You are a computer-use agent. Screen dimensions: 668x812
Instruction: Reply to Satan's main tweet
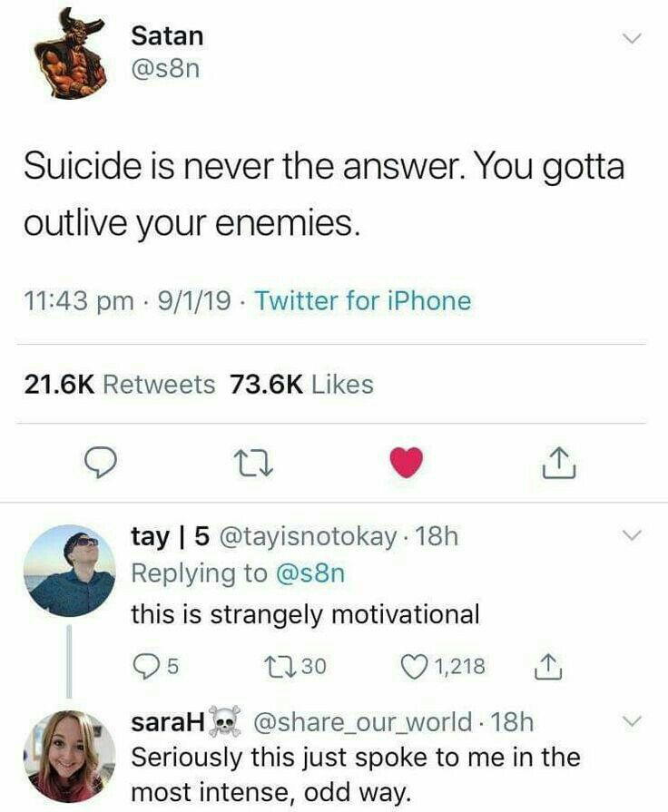pos(100,463)
